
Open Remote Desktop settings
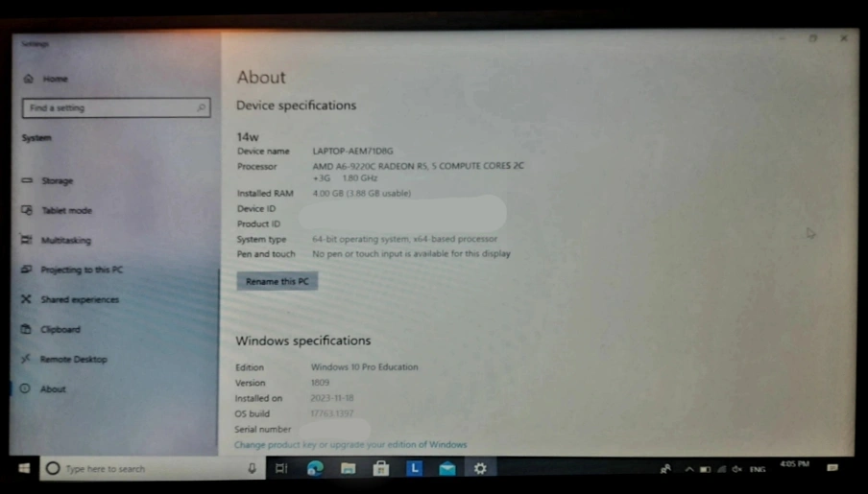[73, 359]
